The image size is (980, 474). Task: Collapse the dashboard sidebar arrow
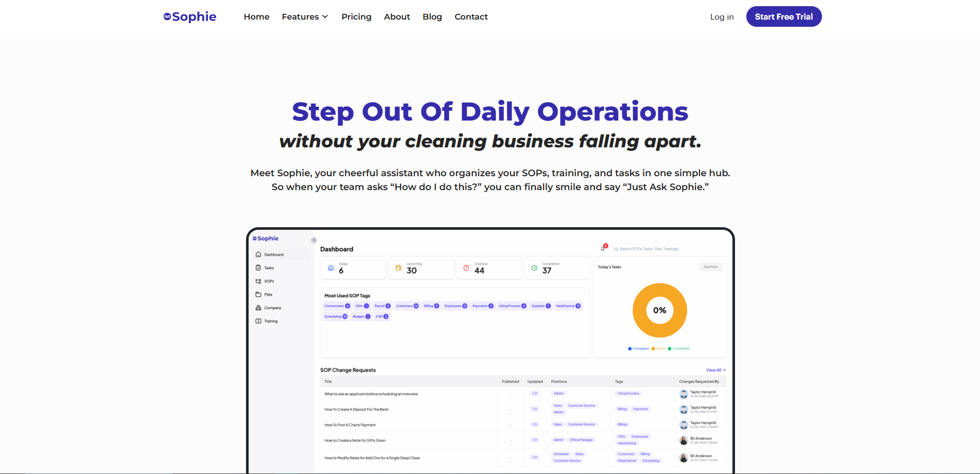[x=314, y=240]
